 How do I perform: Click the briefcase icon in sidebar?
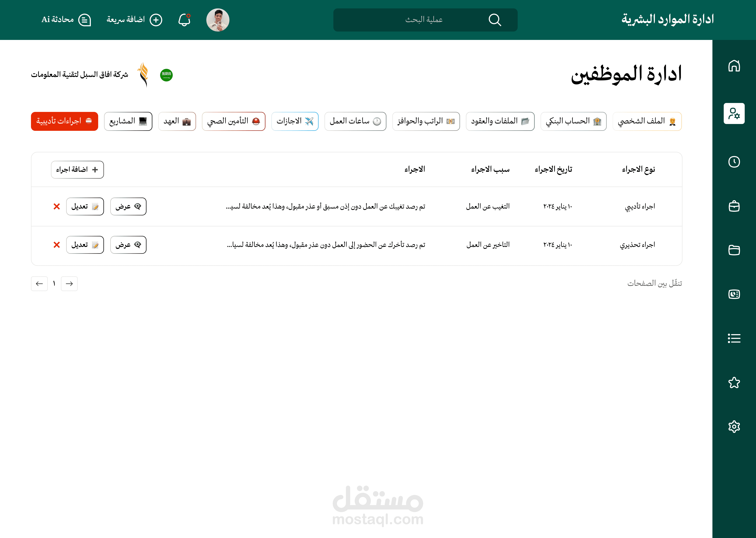coord(734,206)
